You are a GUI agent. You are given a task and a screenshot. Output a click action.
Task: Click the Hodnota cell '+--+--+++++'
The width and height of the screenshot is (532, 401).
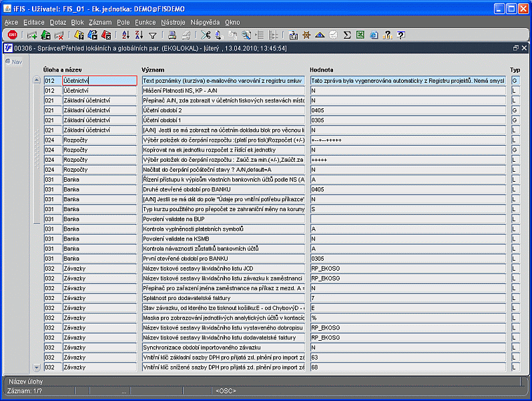click(408, 140)
